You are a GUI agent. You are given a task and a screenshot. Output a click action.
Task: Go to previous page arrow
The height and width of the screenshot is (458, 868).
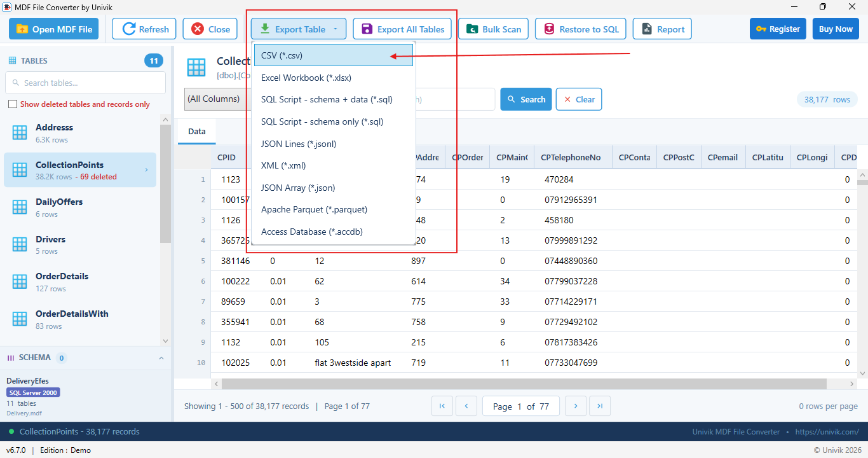(x=466, y=406)
